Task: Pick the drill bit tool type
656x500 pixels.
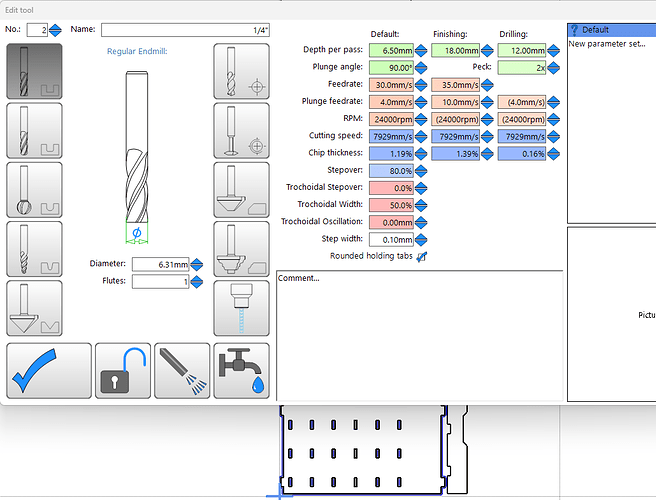Action: click(x=240, y=72)
